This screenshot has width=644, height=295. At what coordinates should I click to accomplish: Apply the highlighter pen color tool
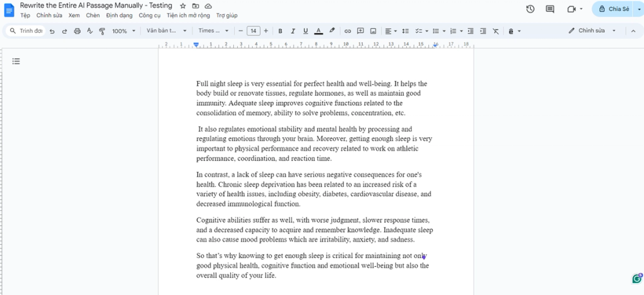point(332,31)
